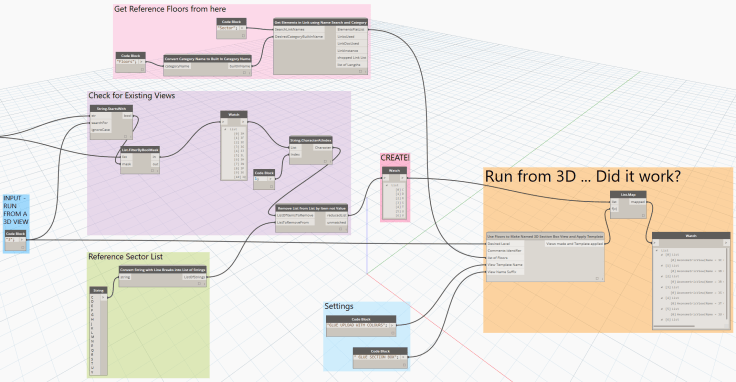736x382 pixels.
Task: Click the Commence Identifier input port
Action: (x=505, y=251)
